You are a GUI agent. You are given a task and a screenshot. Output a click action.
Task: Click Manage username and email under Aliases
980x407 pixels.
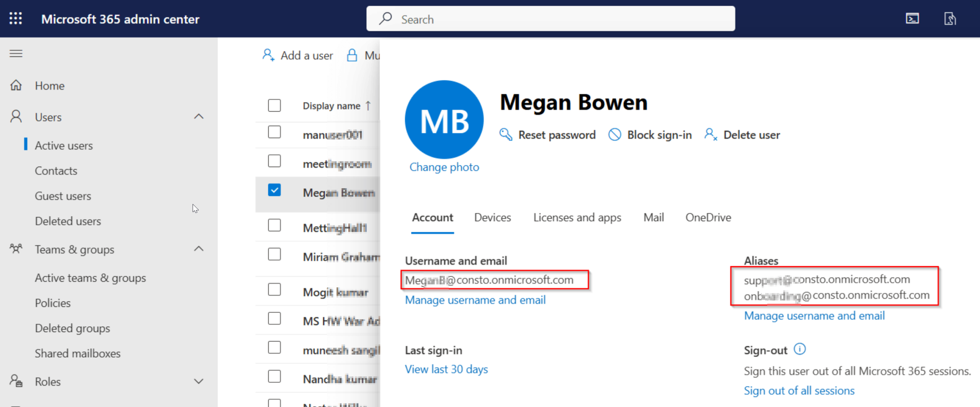click(x=814, y=316)
